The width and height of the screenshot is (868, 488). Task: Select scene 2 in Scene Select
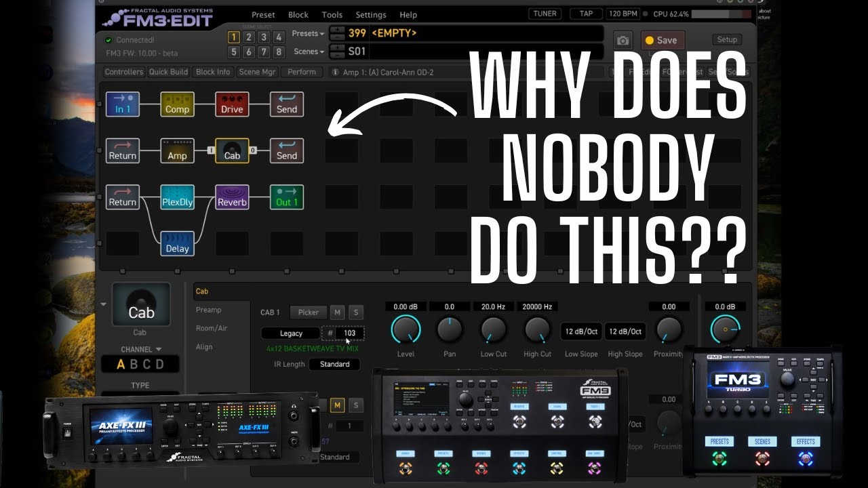[x=249, y=37]
